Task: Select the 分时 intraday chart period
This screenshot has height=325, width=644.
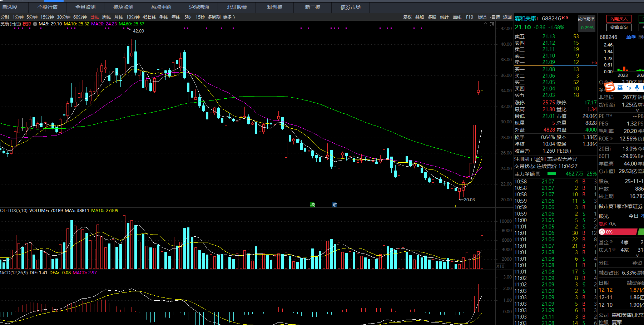Action: (x=5, y=17)
